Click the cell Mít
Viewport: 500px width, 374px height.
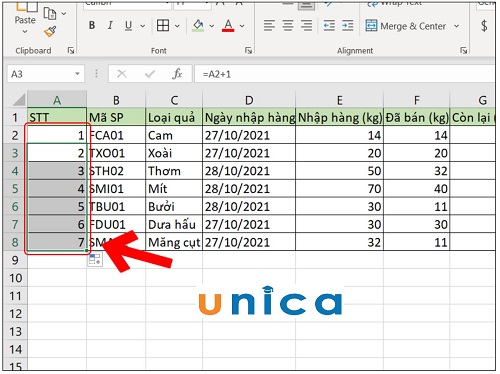coord(174,189)
